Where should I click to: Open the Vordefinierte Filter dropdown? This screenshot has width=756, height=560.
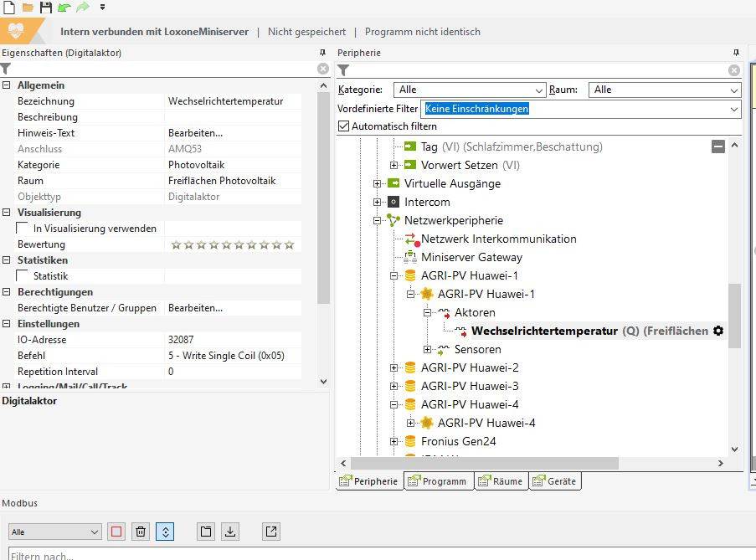[581, 109]
